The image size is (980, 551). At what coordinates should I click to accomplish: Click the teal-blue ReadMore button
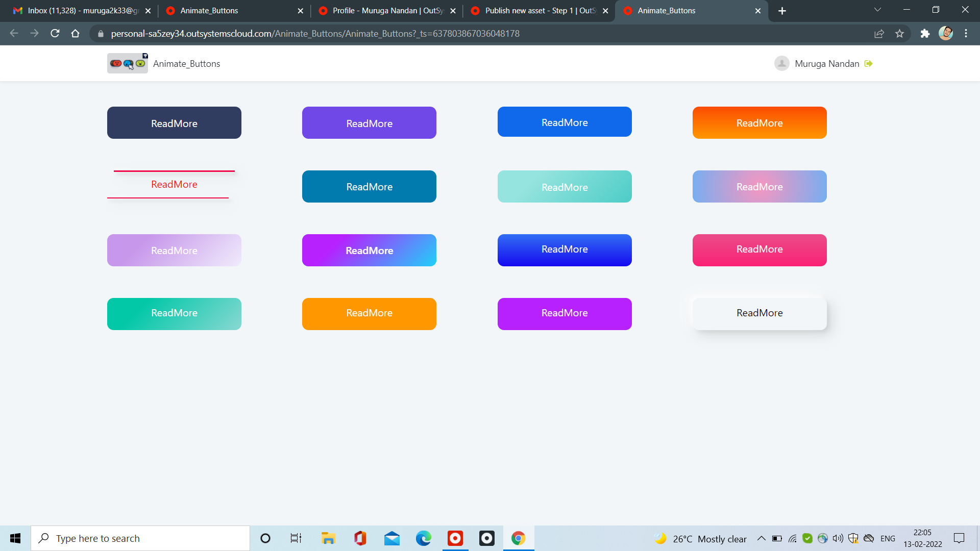pos(369,187)
